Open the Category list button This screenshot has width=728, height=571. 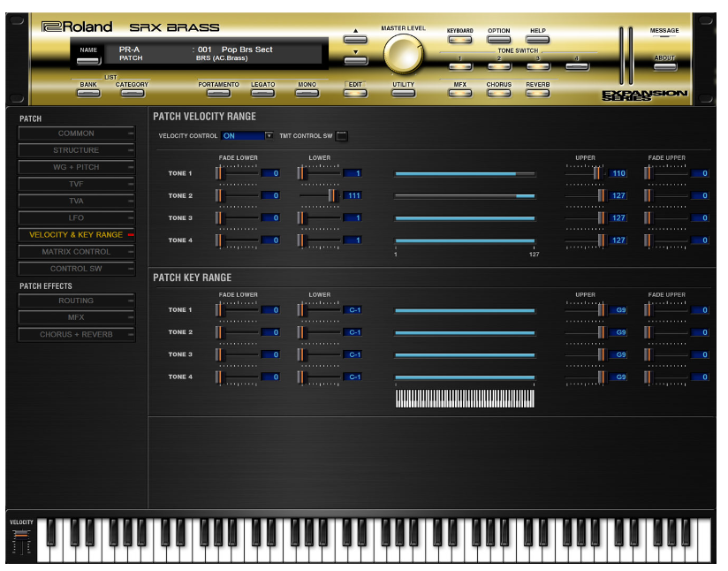(x=132, y=93)
